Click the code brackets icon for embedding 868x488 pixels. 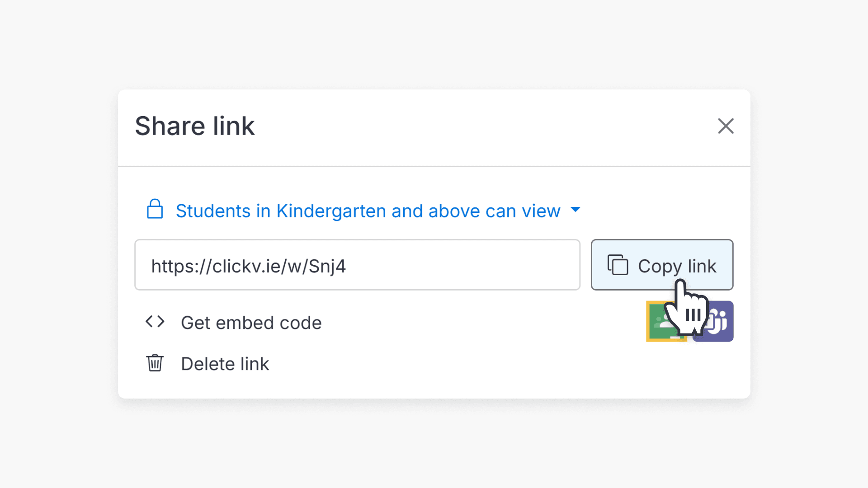pos(155,322)
